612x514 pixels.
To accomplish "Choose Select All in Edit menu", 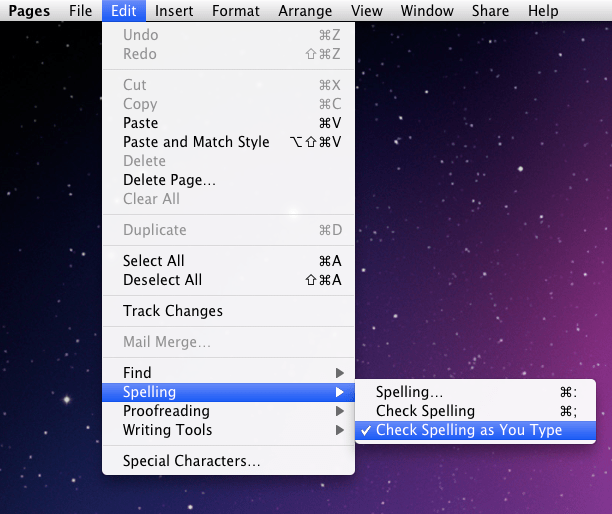I will click(x=228, y=261).
